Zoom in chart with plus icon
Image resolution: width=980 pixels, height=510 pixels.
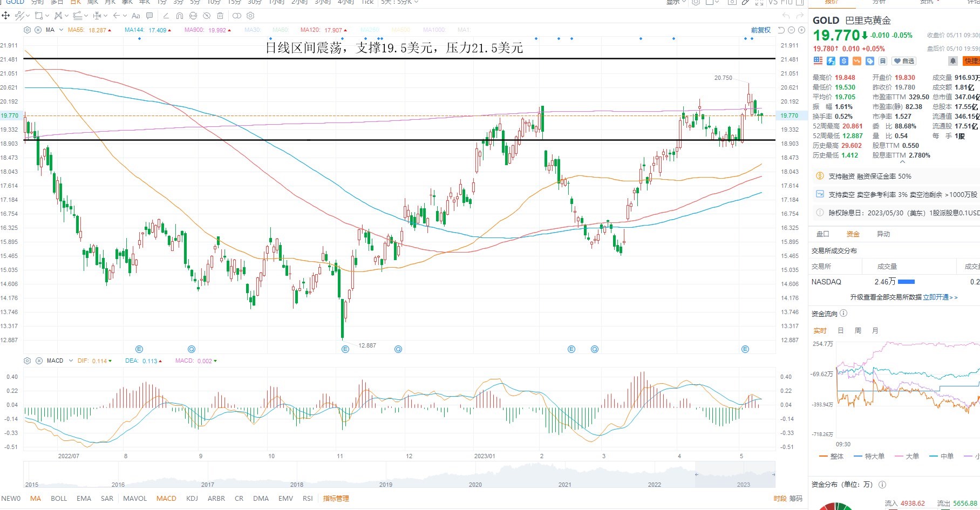pos(801,30)
